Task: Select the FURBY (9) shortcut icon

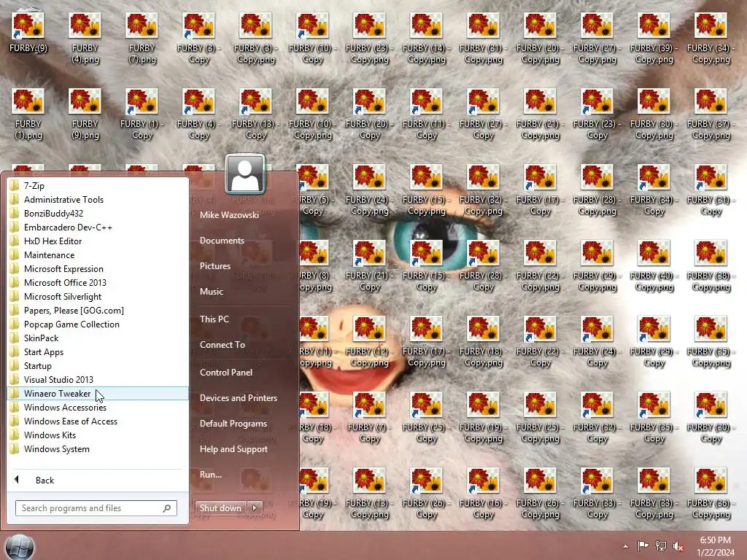Action: (28, 32)
